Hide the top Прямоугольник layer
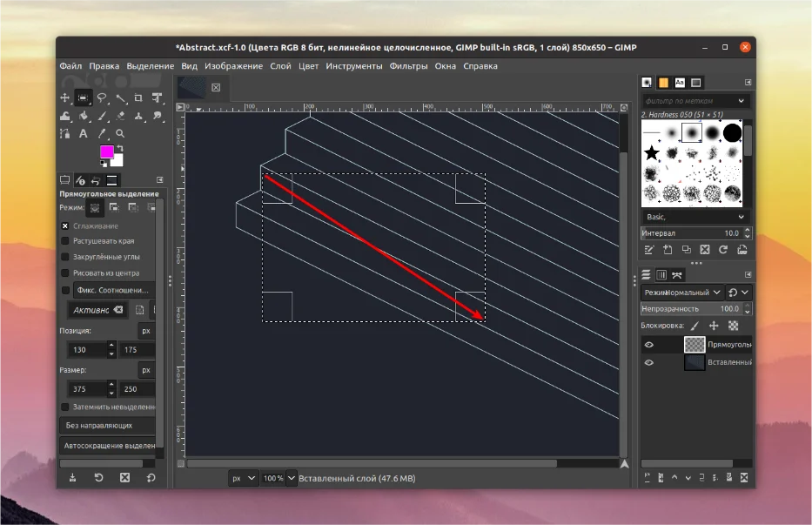 coord(648,345)
